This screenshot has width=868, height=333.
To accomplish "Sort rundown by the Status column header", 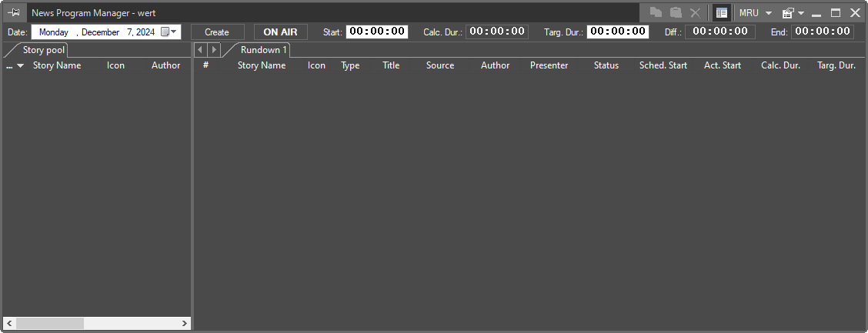I will coord(606,65).
